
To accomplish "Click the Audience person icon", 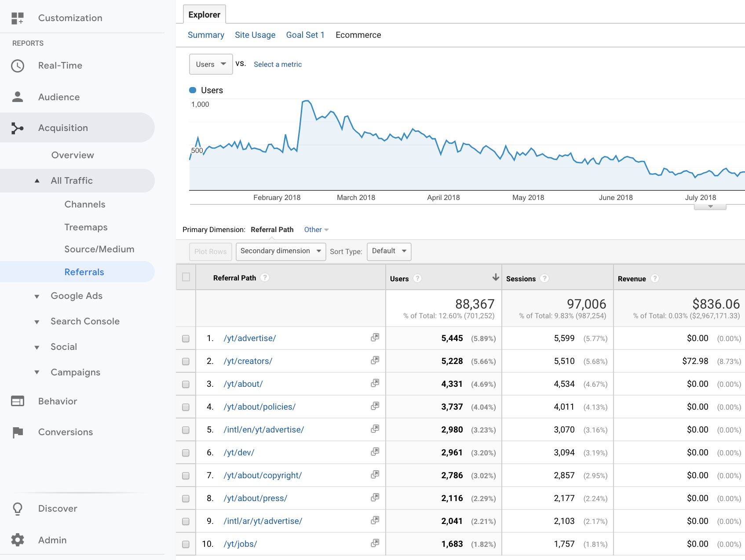I will tap(18, 97).
